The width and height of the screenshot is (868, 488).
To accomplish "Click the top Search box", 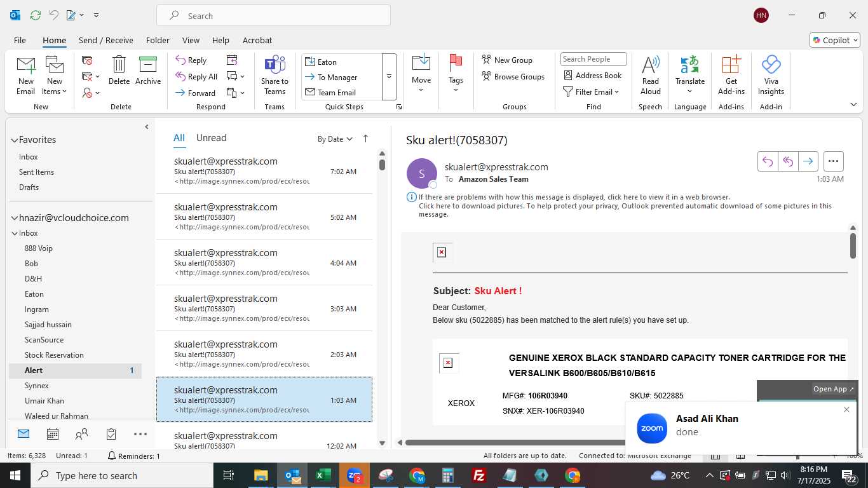I will point(273,15).
